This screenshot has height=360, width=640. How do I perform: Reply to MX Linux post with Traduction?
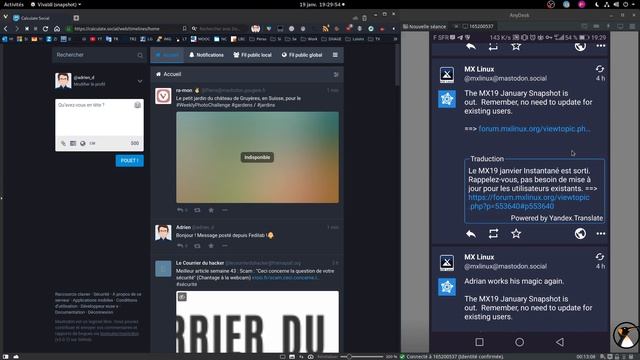tap(471, 234)
